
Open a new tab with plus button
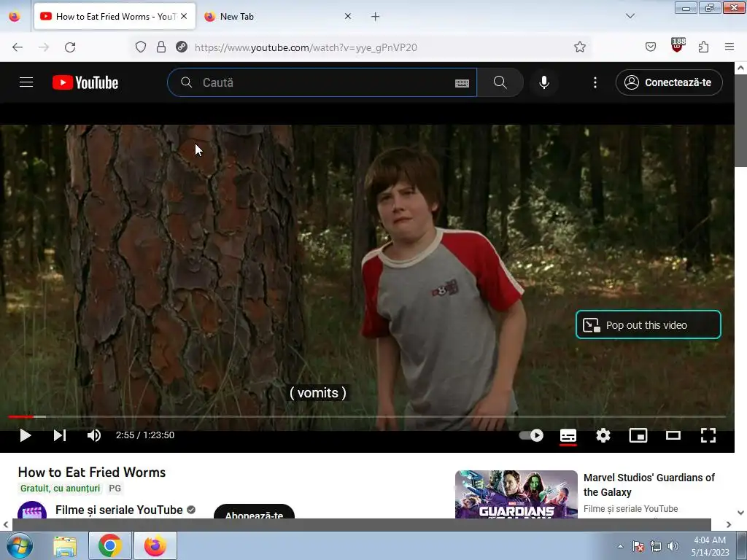coord(376,17)
